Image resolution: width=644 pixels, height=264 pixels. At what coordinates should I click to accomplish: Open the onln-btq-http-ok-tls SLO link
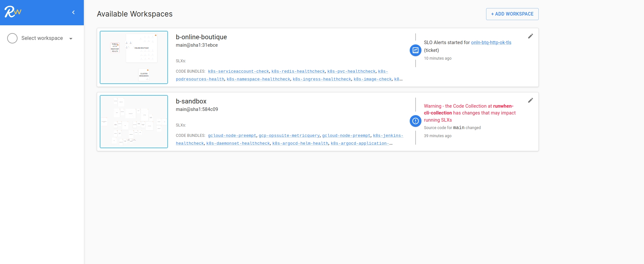[491, 42]
